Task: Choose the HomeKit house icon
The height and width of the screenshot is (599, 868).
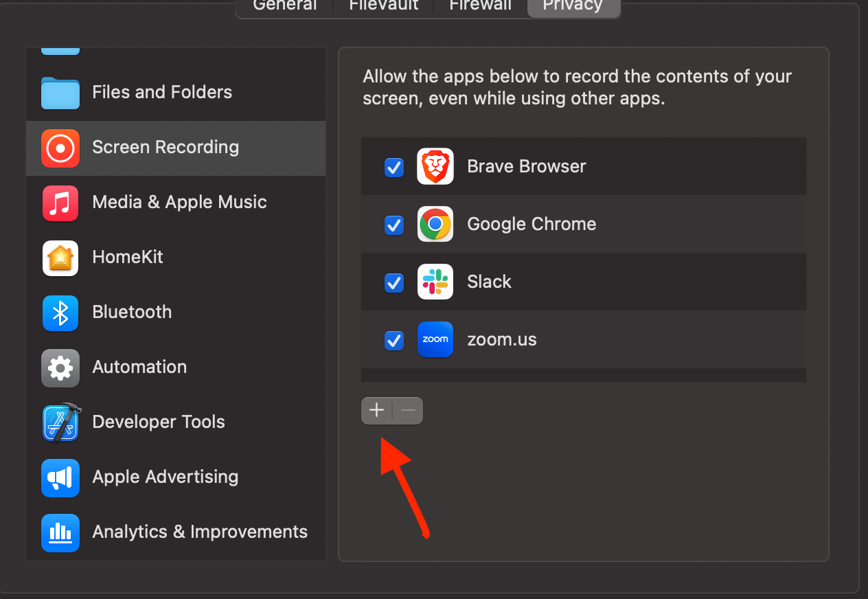Action: (60, 258)
